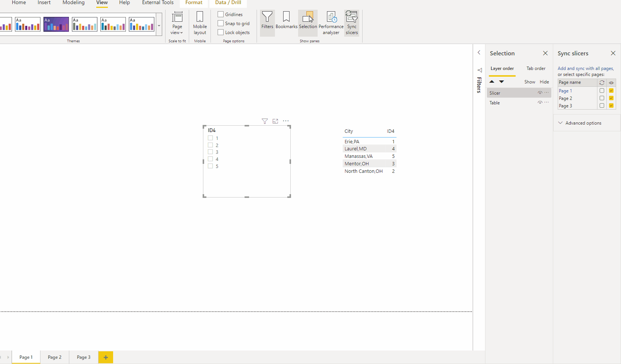Toggle the Sync slicers pane button

pyautogui.click(x=352, y=23)
